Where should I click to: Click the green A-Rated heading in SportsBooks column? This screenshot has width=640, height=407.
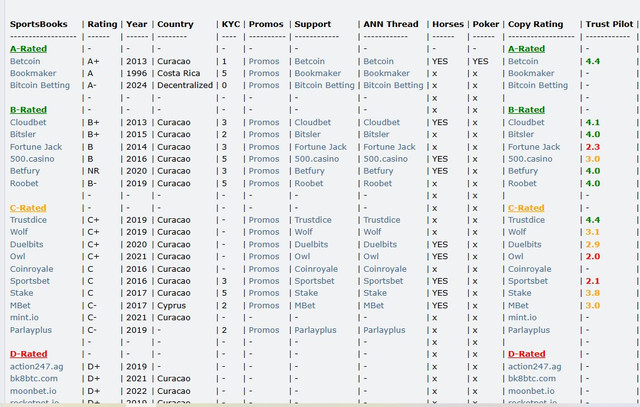pyautogui.click(x=28, y=49)
